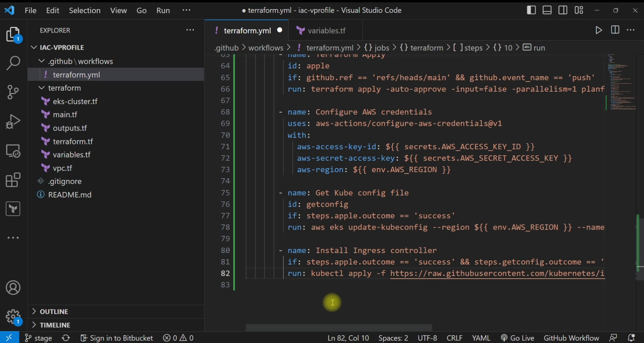Open the Explorer view in activity bar
Screen dimensions: 644x343
tap(13, 35)
